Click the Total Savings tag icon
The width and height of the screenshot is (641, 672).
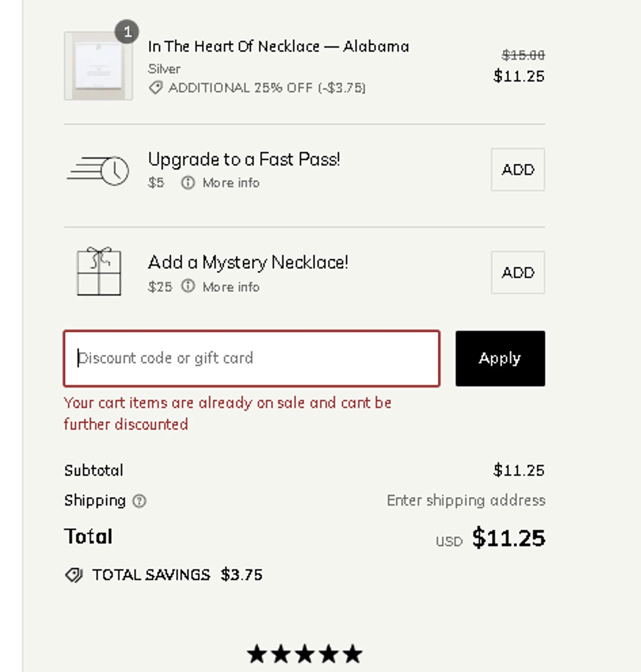click(x=74, y=575)
